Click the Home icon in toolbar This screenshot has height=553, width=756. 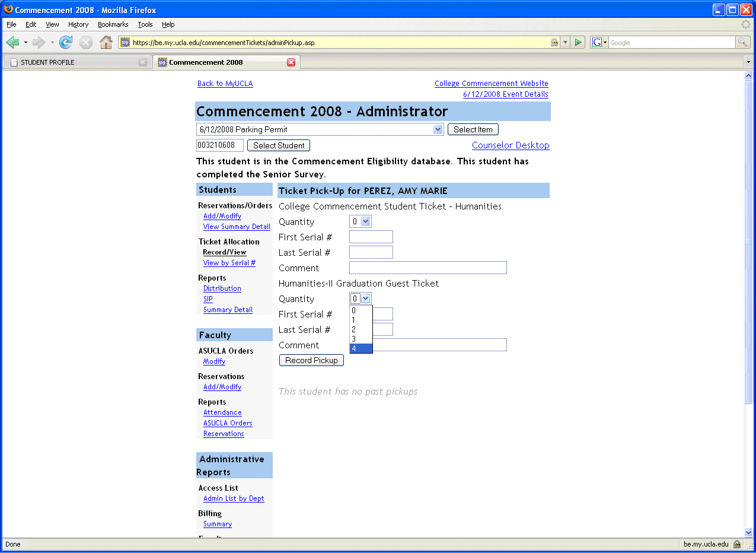pyautogui.click(x=106, y=42)
